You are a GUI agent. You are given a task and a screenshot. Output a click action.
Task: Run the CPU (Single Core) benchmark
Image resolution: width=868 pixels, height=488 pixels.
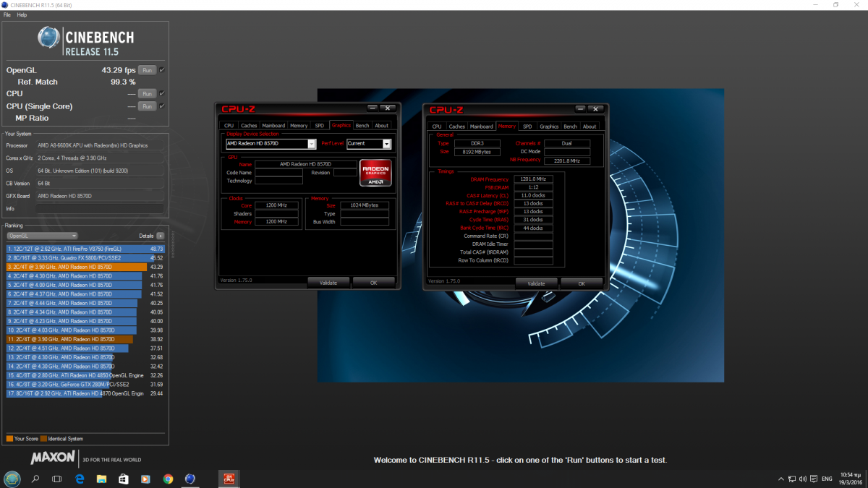[147, 106]
